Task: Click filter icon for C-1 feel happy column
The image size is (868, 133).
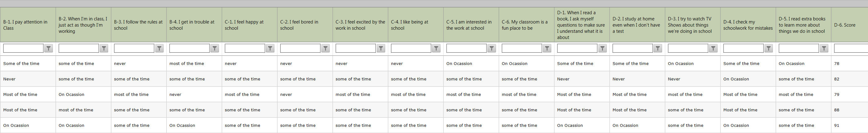Action: (270, 49)
